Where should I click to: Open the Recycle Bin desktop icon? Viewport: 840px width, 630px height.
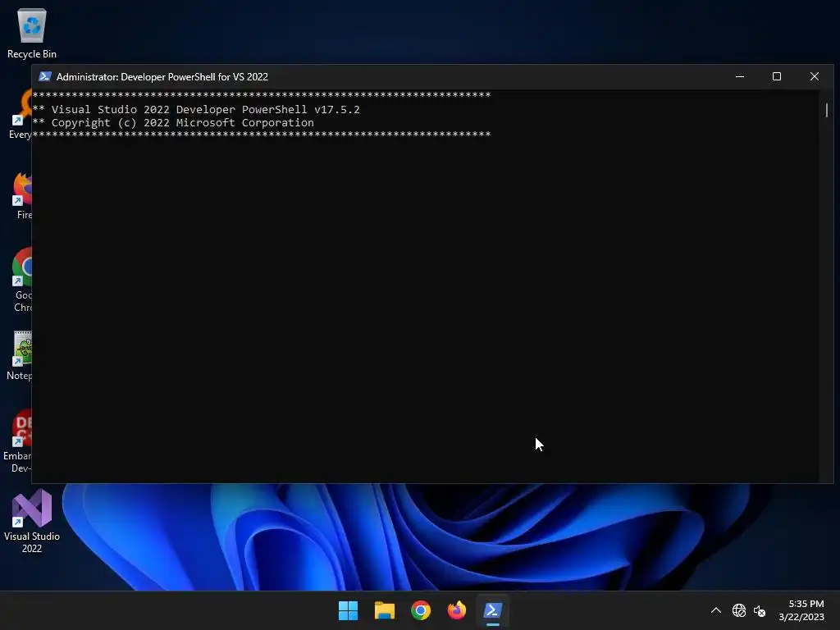pyautogui.click(x=32, y=33)
